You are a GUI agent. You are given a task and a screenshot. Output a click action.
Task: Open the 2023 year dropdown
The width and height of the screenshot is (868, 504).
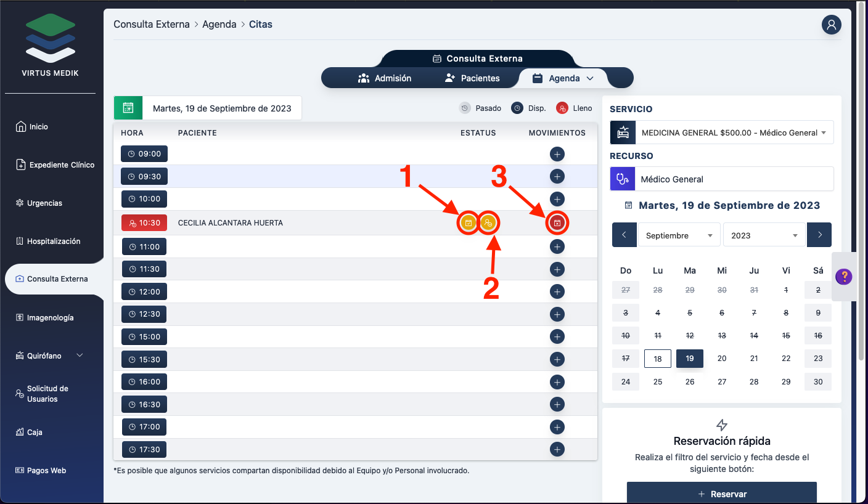coord(764,235)
